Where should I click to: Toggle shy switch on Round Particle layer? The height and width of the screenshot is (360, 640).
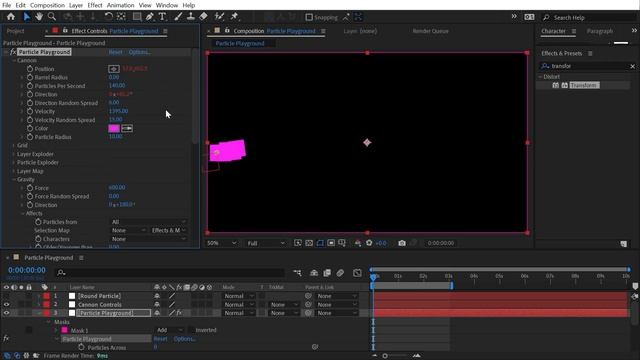click(x=157, y=296)
